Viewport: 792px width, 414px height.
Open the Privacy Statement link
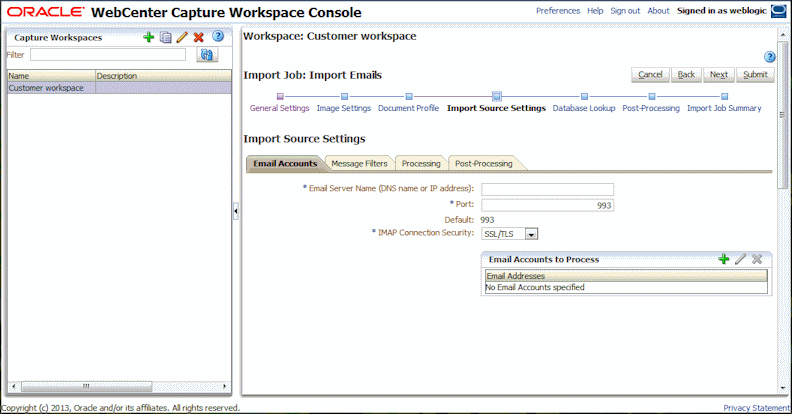pyautogui.click(x=756, y=407)
